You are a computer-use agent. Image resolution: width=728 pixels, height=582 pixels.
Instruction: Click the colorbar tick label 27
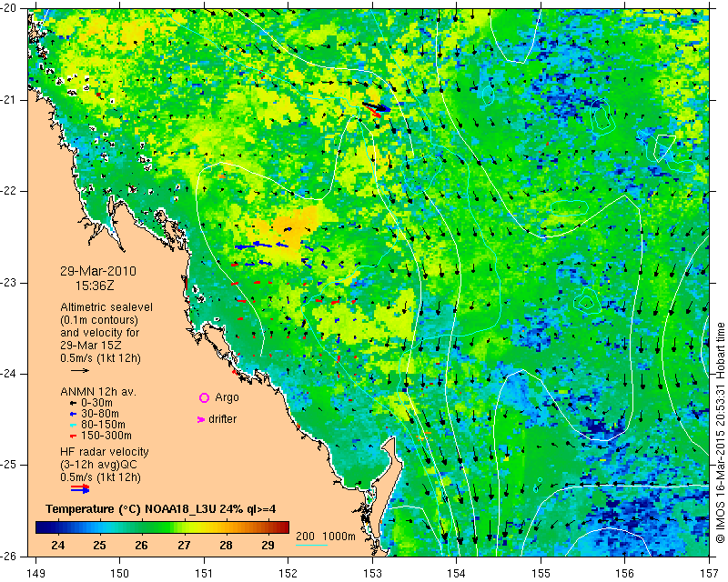click(x=184, y=545)
